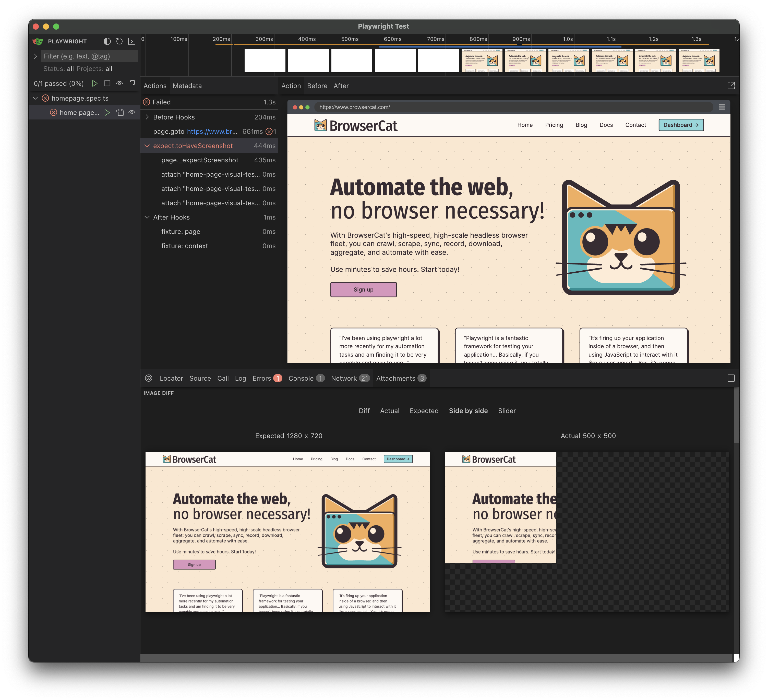The width and height of the screenshot is (768, 700).
Task: Open the page.goto URL link
Action: pos(212,131)
